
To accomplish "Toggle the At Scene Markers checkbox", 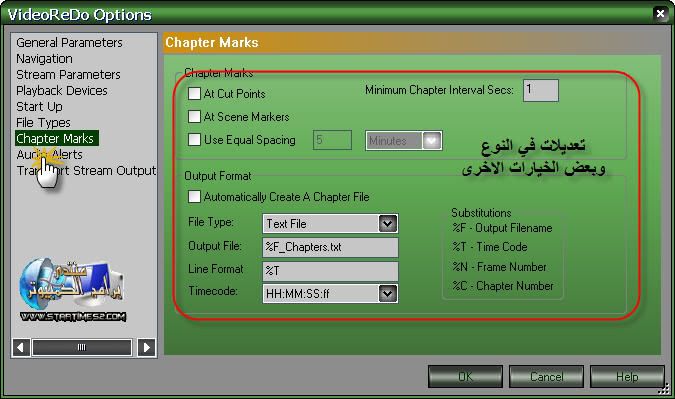I will click(194, 117).
